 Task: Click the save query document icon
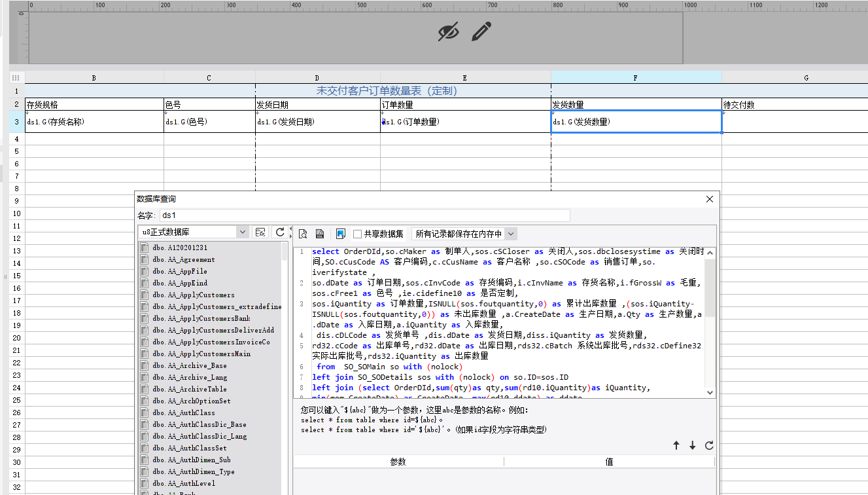[321, 234]
